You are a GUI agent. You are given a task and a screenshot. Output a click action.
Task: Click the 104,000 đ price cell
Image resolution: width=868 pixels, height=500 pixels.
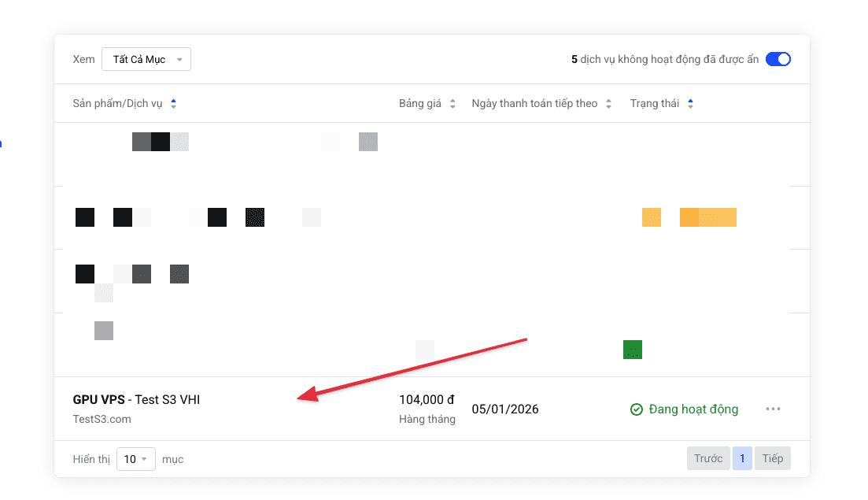426,400
